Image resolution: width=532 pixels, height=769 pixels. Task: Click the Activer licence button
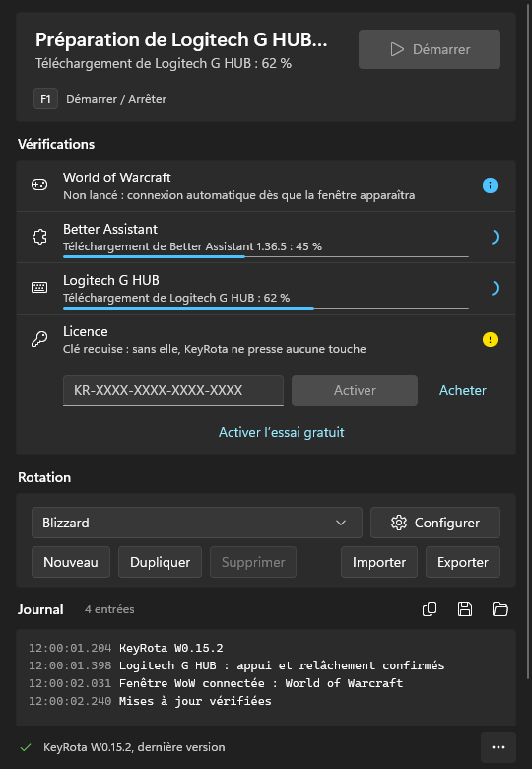[355, 390]
